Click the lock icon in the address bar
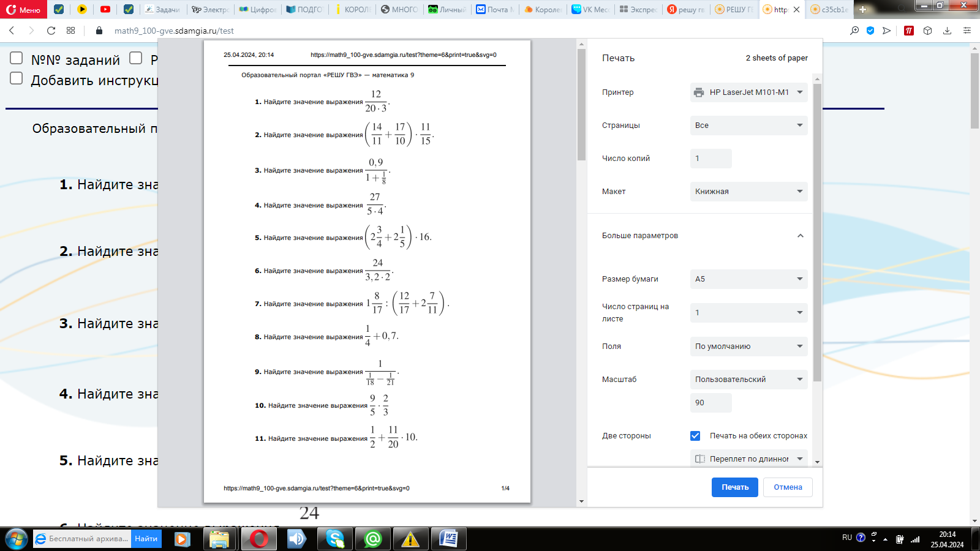This screenshot has height=551, width=980. click(x=99, y=31)
